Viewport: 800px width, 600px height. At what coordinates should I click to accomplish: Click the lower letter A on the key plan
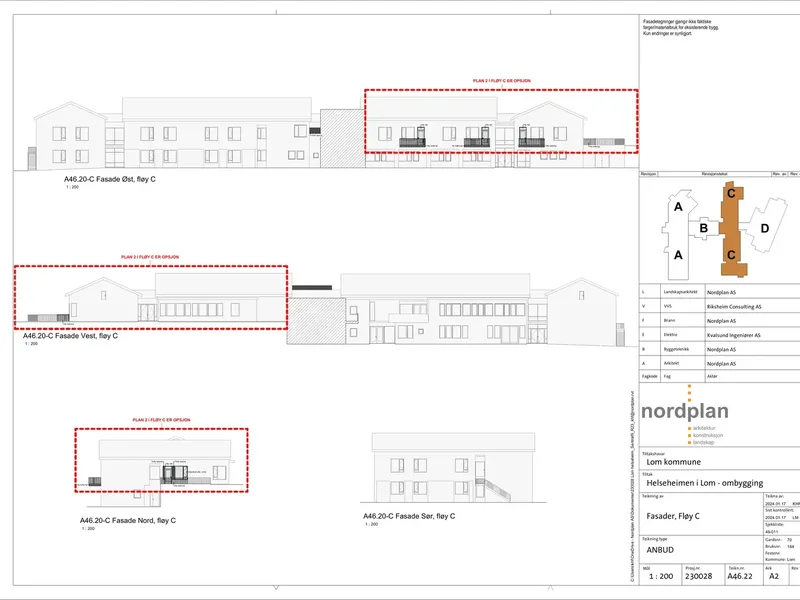(678, 255)
